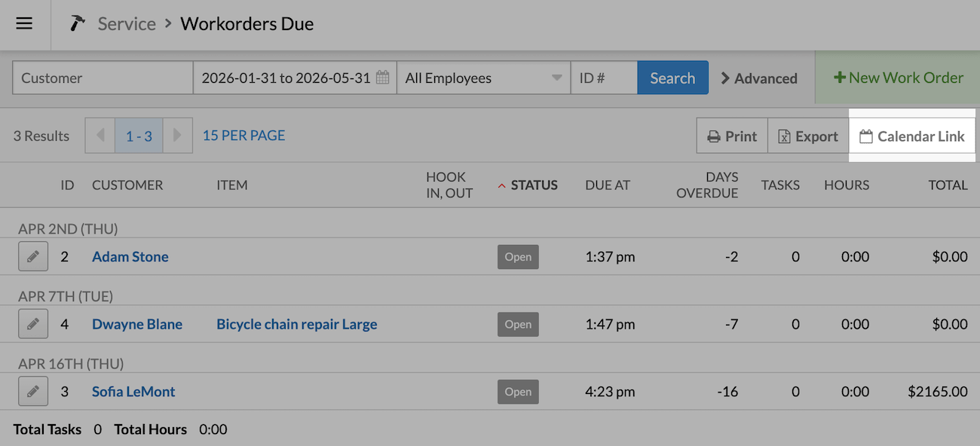The height and width of the screenshot is (446, 980).
Task: Click inside the Customer search field
Action: [x=102, y=77]
